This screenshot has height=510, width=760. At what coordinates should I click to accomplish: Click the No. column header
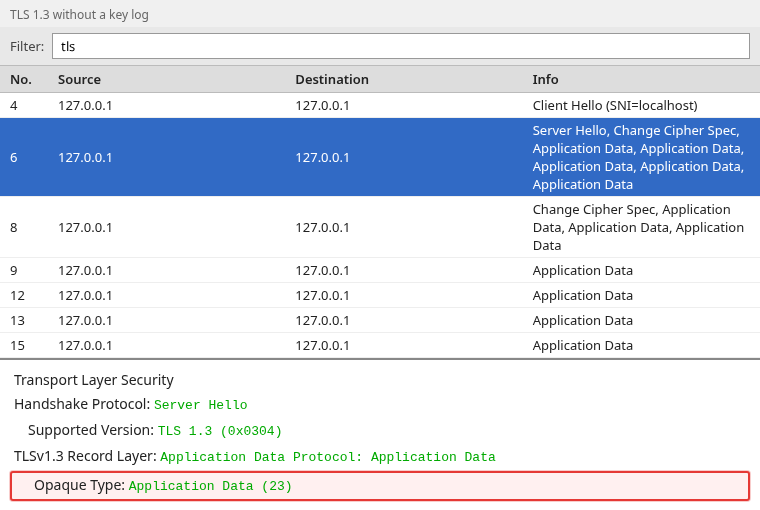[x=21, y=80]
